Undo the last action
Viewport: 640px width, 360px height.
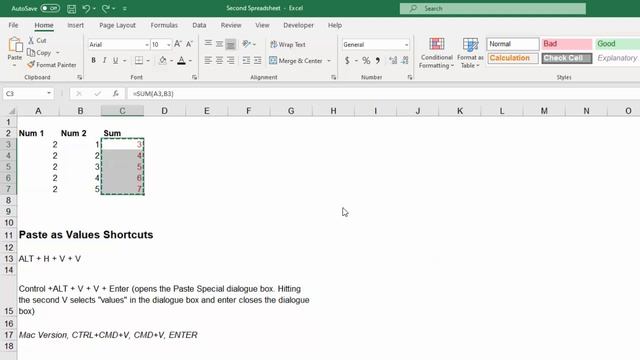[x=86, y=9]
